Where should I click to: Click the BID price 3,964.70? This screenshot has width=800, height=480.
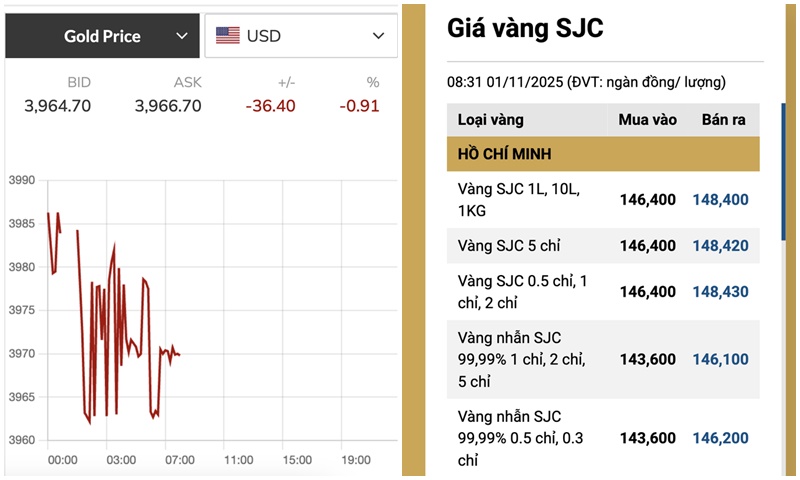coord(57,105)
